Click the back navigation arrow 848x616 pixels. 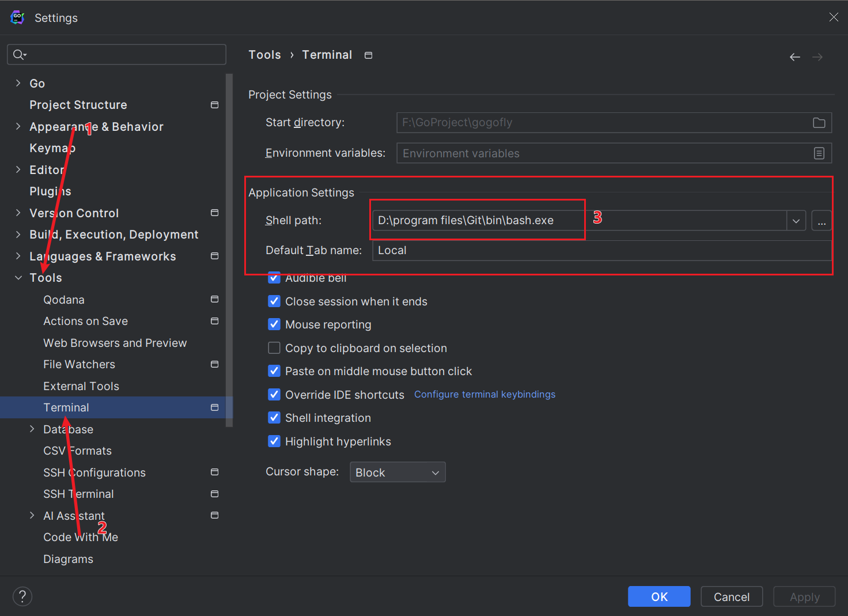pyautogui.click(x=795, y=57)
